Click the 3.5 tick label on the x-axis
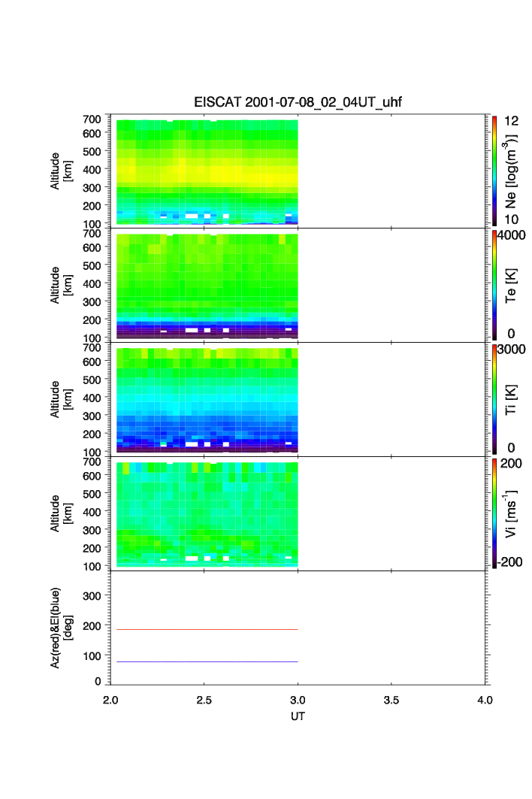 [x=391, y=701]
